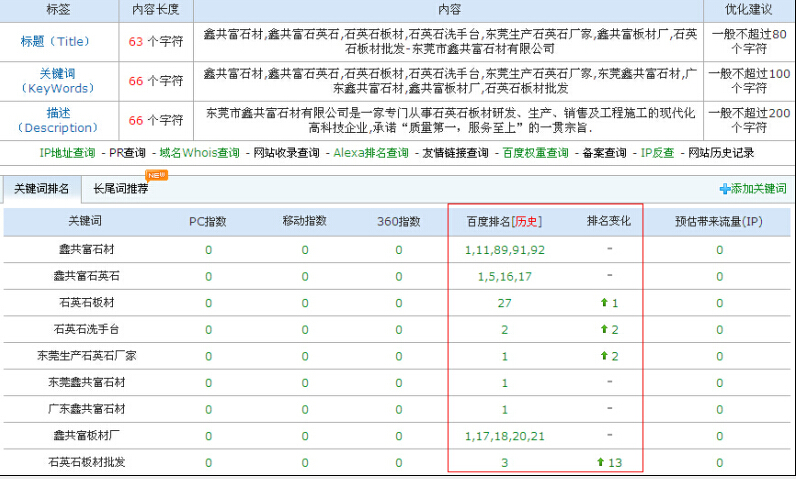Image resolution: width=796 pixels, height=479 pixels.
Task: Click the 关键词 (KeyWords) label
Action: tap(57, 81)
